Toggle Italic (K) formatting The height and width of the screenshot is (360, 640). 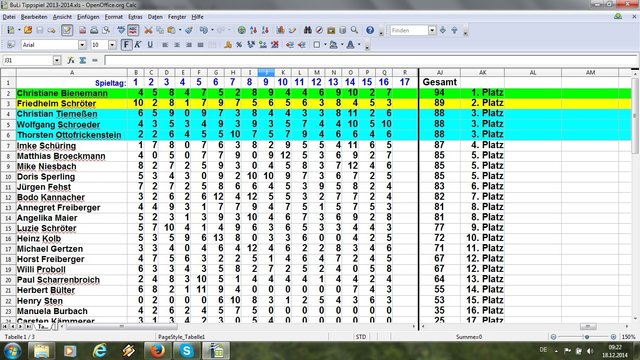click(138, 45)
